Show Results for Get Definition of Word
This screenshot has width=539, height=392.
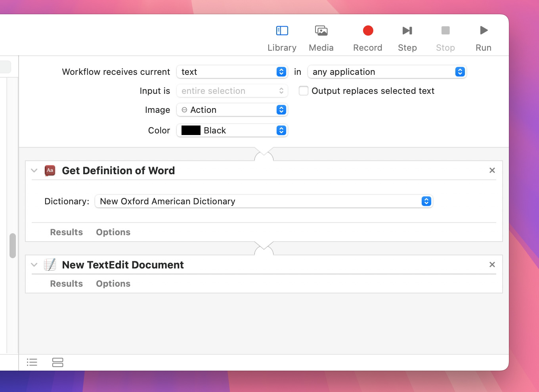67,232
